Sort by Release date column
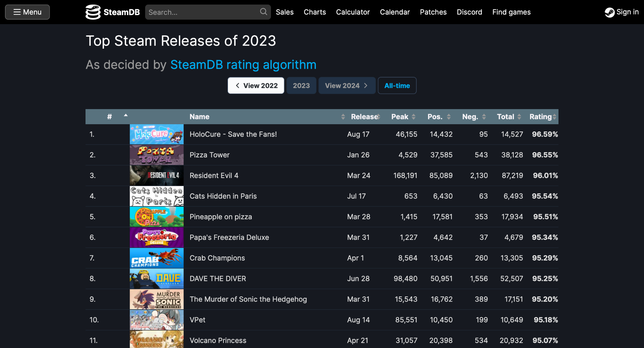The width and height of the screenshot is (644, 348). click(x=364, y=117)
